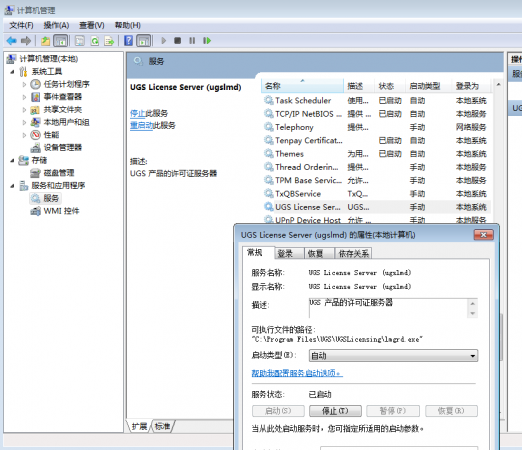Image resolution: width=522 pixels, height=450 pixels.
Task: Sort services by 启动类型 column header
Action: point(428,86)
